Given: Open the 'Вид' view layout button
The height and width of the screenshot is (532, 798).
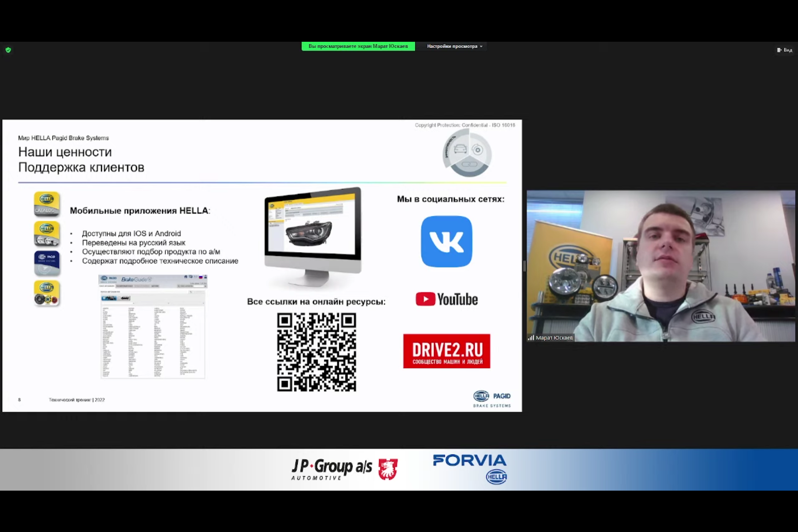Looking at the screenshot, I should [x=784, y=50].
